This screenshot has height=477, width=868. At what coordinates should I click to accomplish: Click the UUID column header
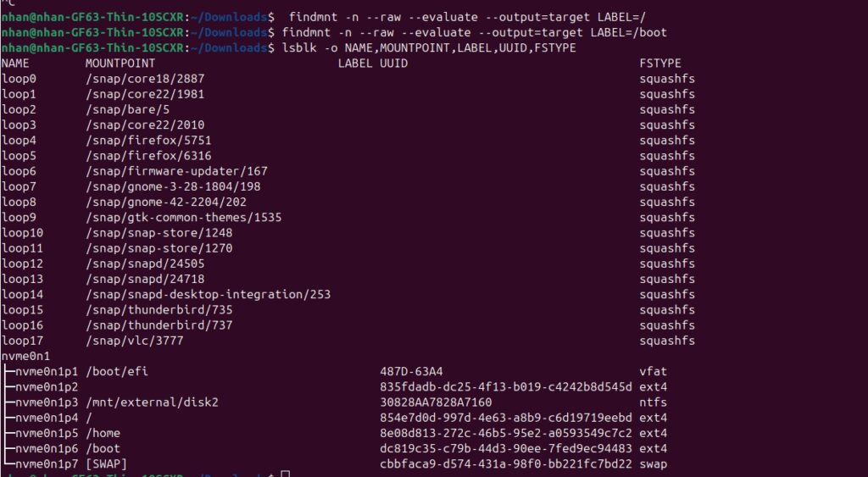tap(394, 64)
